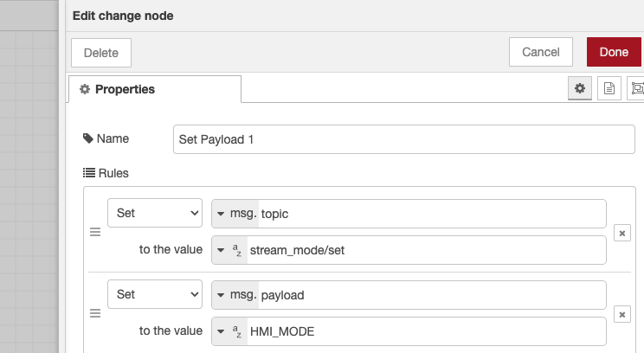Cancel editing the change node
Viewport: 644px width, 353px height.
click(x=541, y=52)
